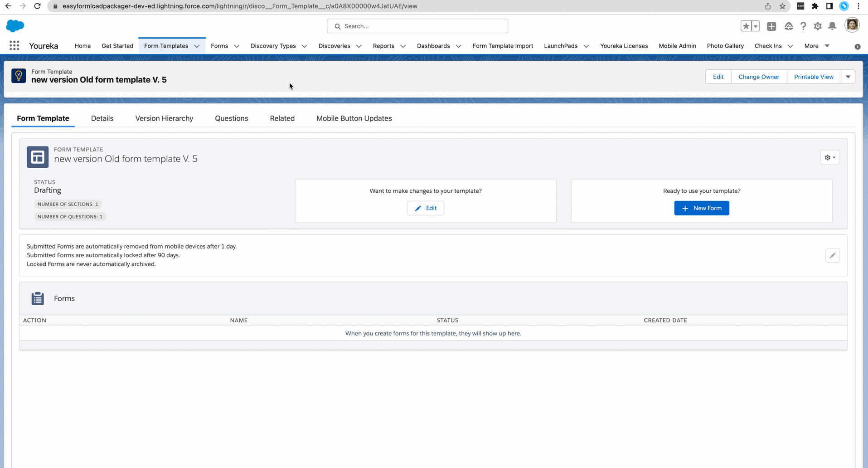Open the Help question mark icon
Viewport: 868px width, 468px height.
click(803, 26)
